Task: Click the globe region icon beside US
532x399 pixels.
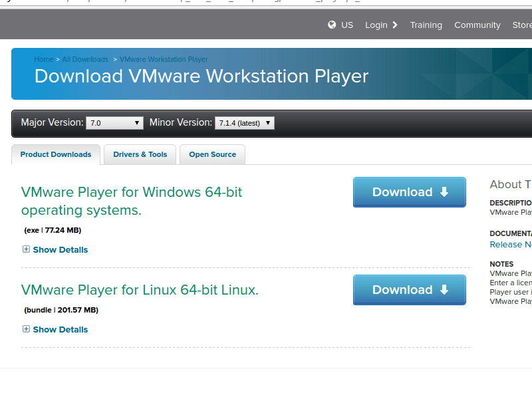Action: point(332,25)
